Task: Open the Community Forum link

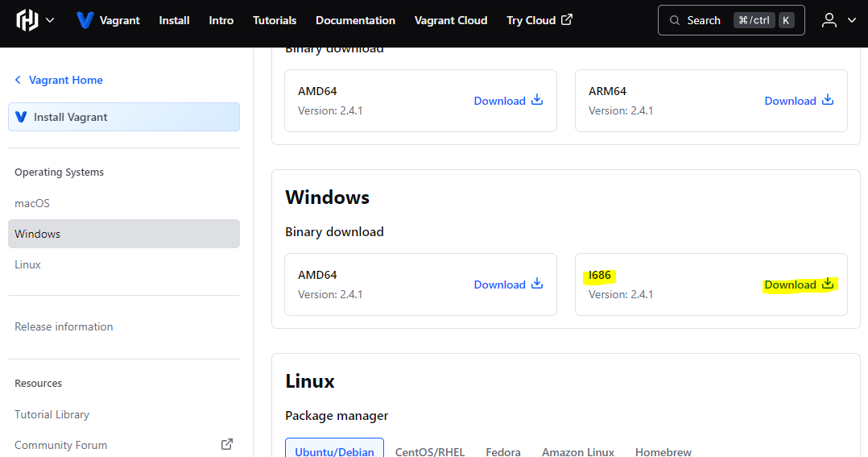Action: (x=61, y=446)
